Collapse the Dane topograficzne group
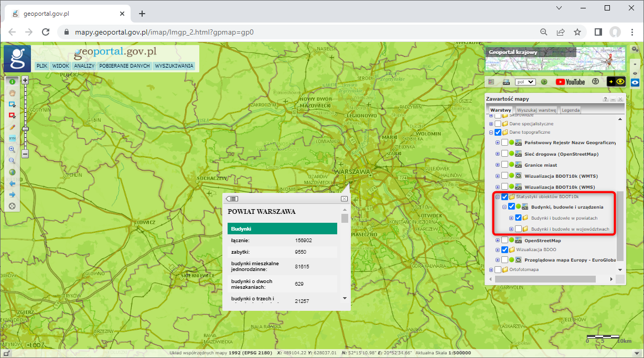This screenshot has height=358, width=644. click(x=492, y=132)
